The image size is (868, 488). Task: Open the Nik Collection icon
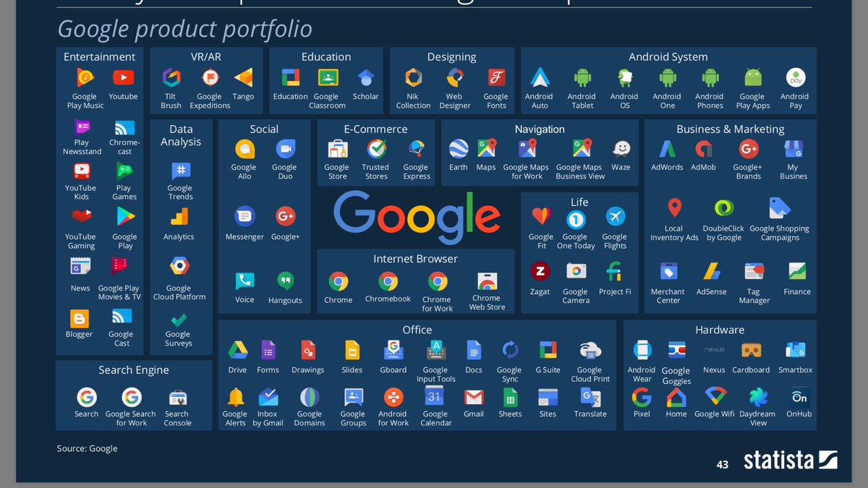click(413, 78)
